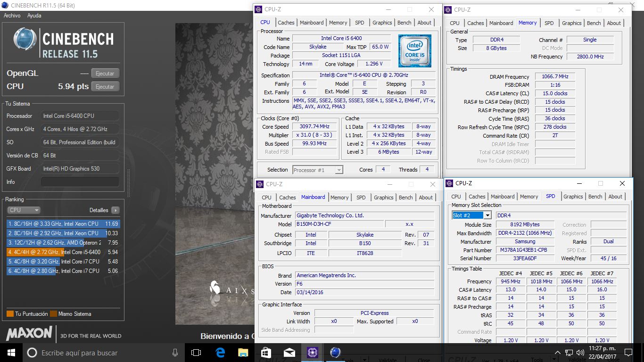Show hidden system tray icons
Screen dimensions: 644x362
tap(558, 353)
